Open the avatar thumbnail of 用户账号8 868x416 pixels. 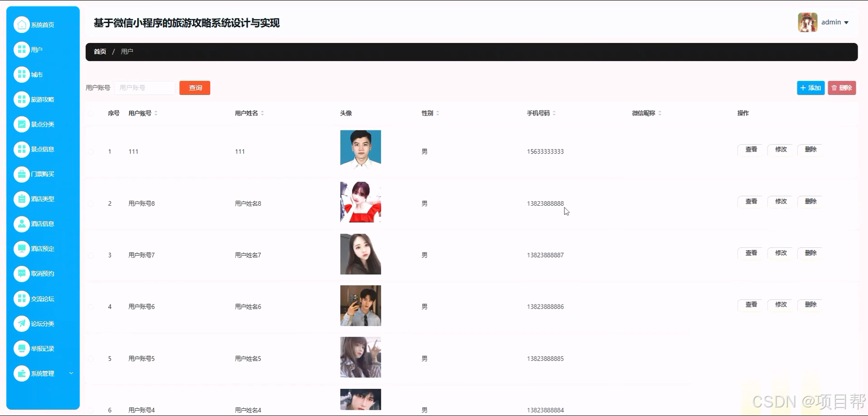click(x=361, y=202)
